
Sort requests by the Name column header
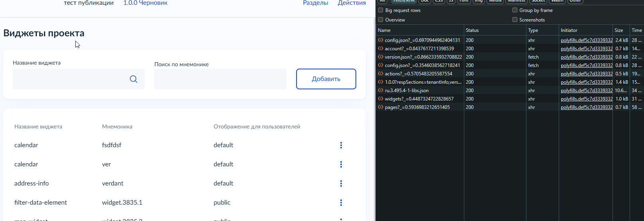(x=420, y=30)
